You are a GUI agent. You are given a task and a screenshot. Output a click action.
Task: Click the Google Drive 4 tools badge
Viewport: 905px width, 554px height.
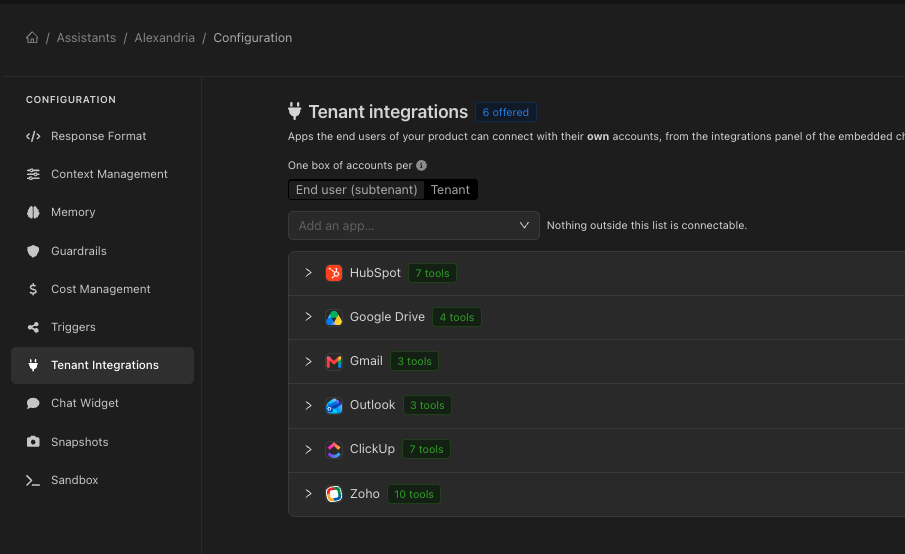457,317
